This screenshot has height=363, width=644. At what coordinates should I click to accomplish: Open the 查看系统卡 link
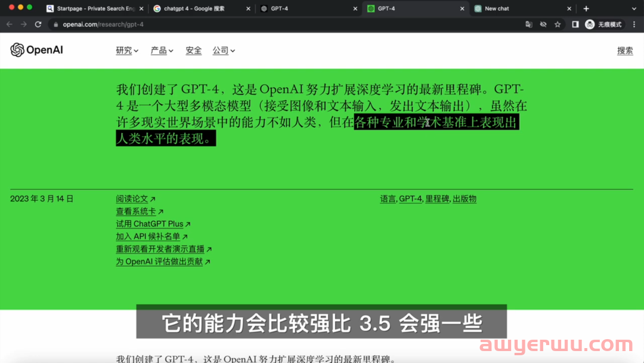pyautogui.click(x=140, y=211)
